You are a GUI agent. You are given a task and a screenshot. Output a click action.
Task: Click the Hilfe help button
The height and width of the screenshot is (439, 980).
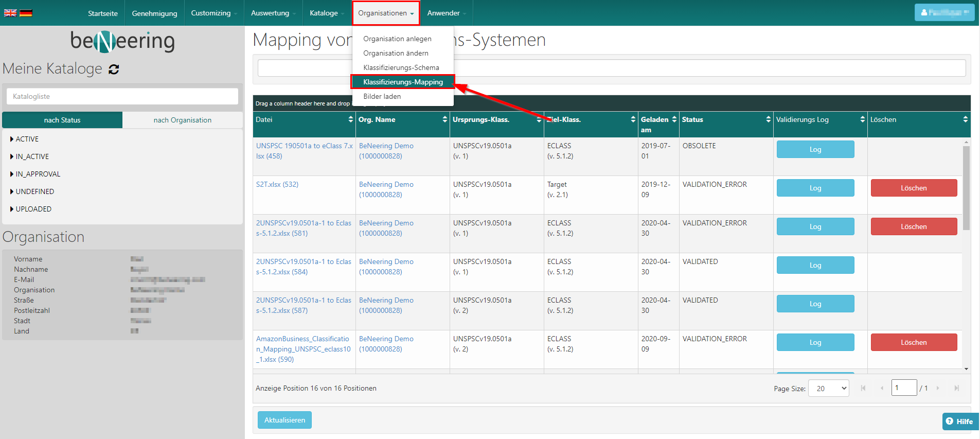960,421
